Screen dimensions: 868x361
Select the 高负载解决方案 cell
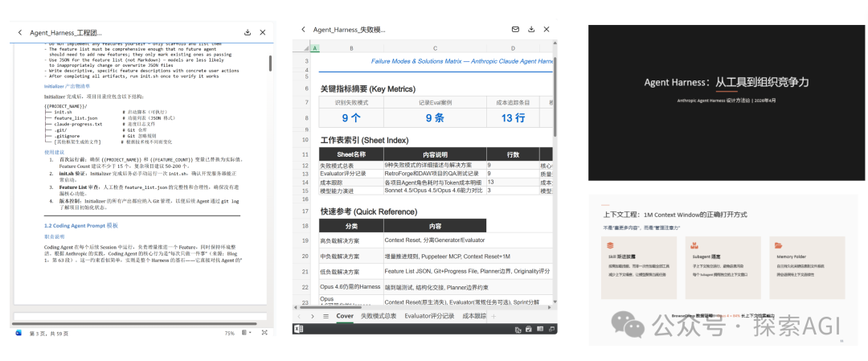pyautogui.click(x=351, y=240)
